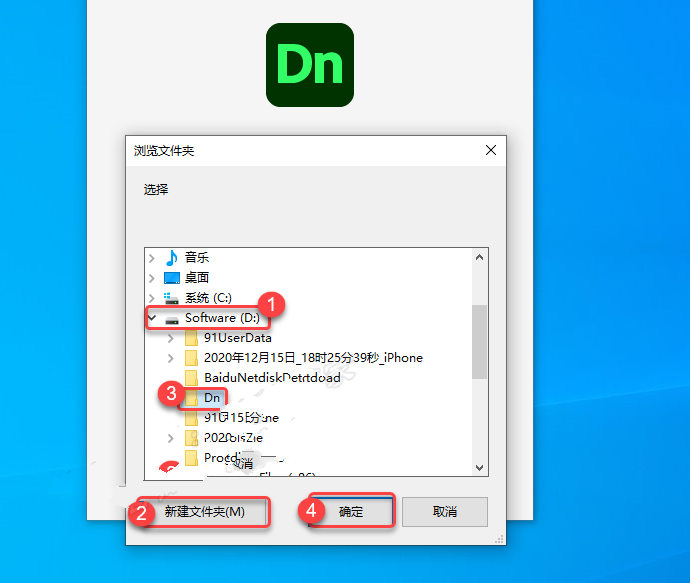The image size is (690, 583).
Task: Select the 音乐 folder
Action: tap(197, 257)
